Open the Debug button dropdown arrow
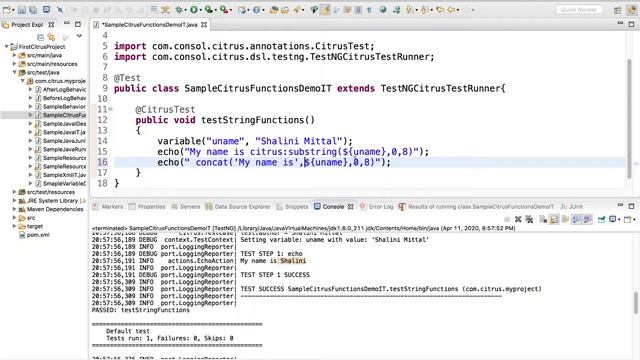This screenshot has height=360, width=640. (186, 10)
